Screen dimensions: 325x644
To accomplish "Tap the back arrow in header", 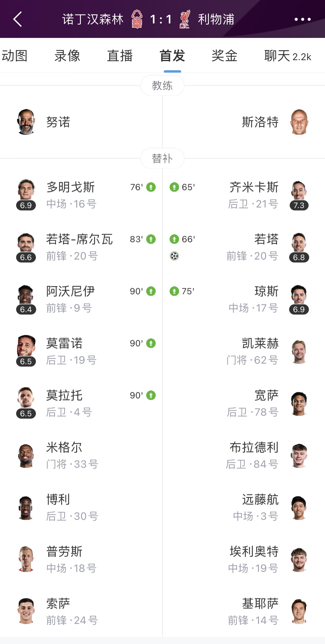I will (18, 19).
